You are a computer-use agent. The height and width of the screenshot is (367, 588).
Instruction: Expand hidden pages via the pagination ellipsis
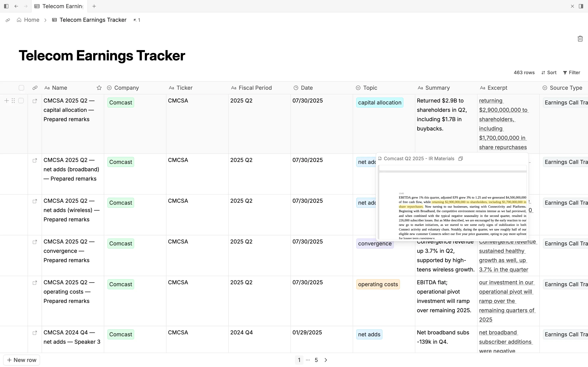click(x=308, y=360)
